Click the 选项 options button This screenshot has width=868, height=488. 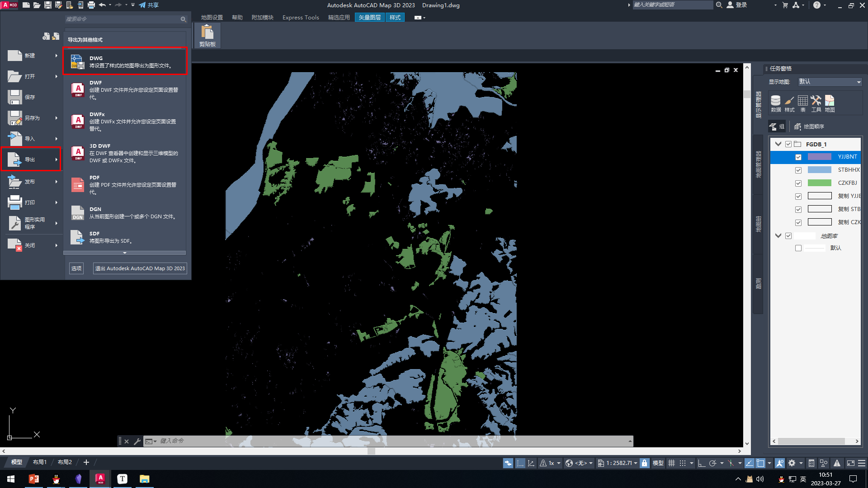point(76,268)
